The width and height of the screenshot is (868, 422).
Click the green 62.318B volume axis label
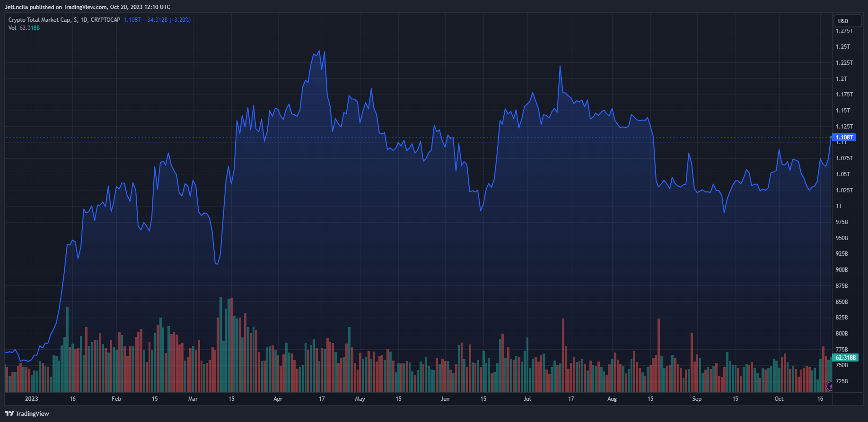point(845,358)
